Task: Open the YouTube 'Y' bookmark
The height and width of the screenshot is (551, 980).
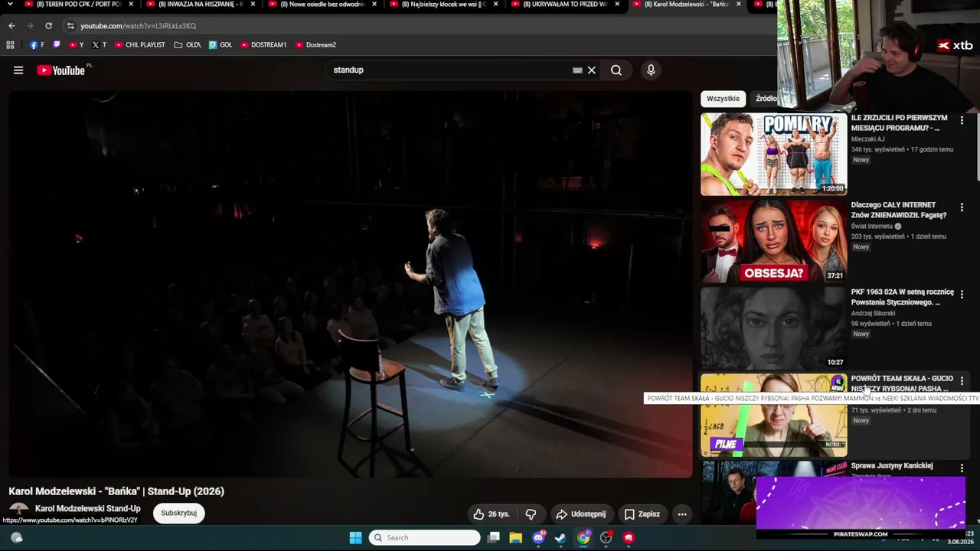Action: 77,45
